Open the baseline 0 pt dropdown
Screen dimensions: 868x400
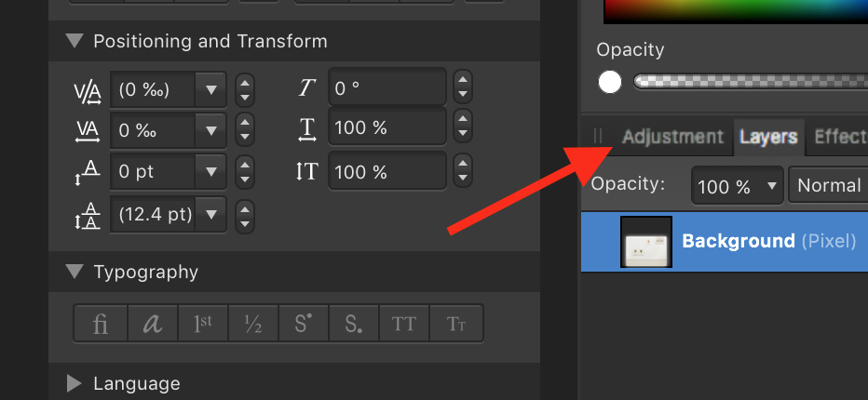click(210, 171)
